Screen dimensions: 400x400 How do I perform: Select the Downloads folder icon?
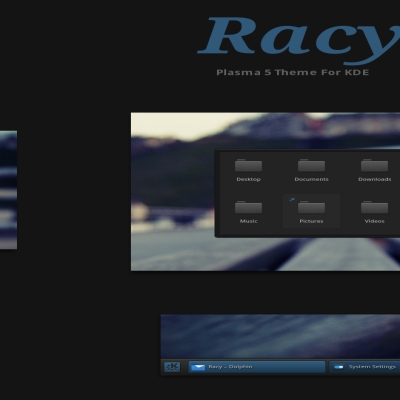click(374, 165)
